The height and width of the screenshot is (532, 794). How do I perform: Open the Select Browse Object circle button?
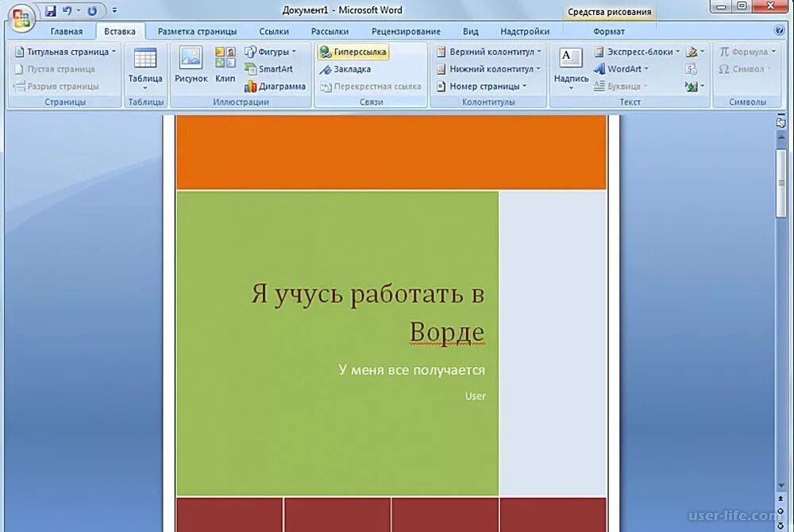[x=781, y=511]
